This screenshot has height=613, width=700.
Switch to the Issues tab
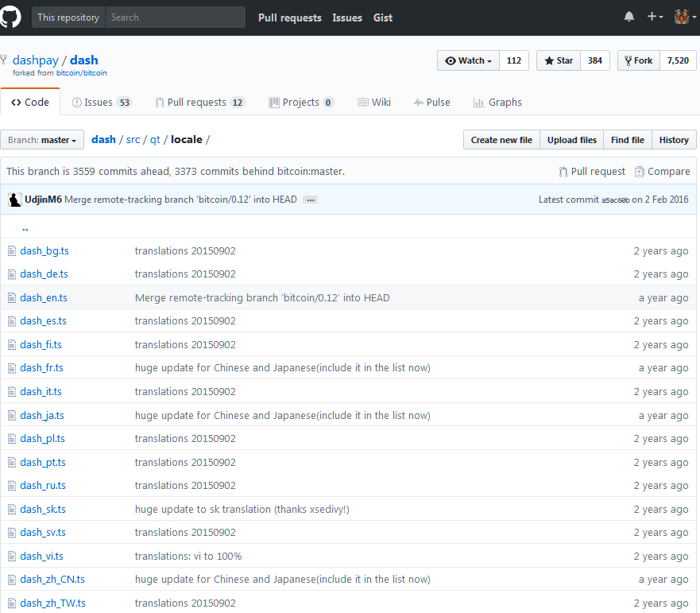[101, 103]
